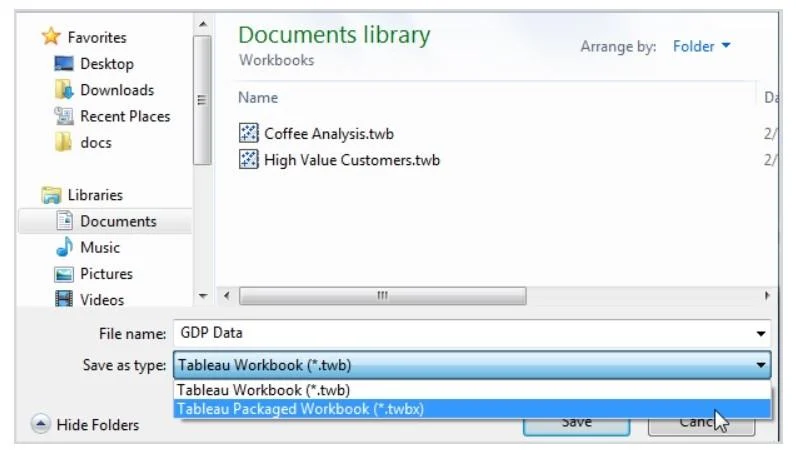Click the Cancel button
796x457 pixels.
point(701,426)
